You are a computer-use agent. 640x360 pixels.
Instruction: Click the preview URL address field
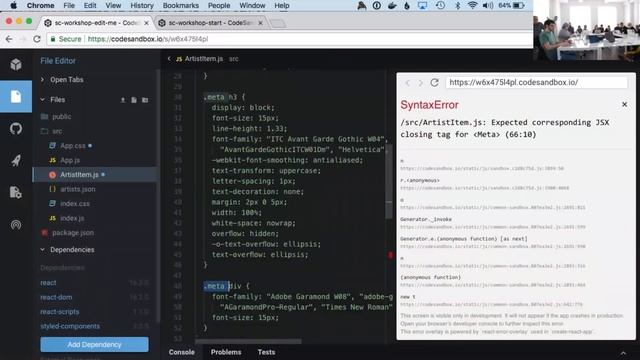coord(536,82)
